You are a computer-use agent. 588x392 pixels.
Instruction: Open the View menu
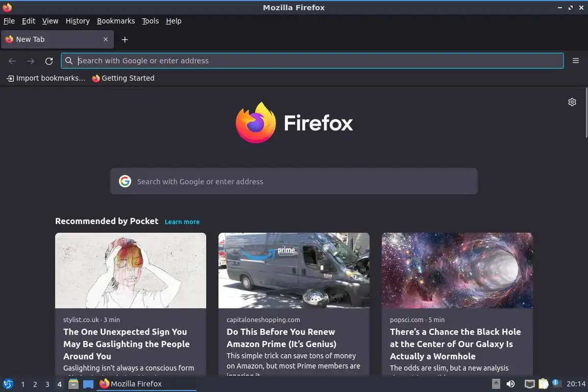pyautogui.click(x=50, y=21)
